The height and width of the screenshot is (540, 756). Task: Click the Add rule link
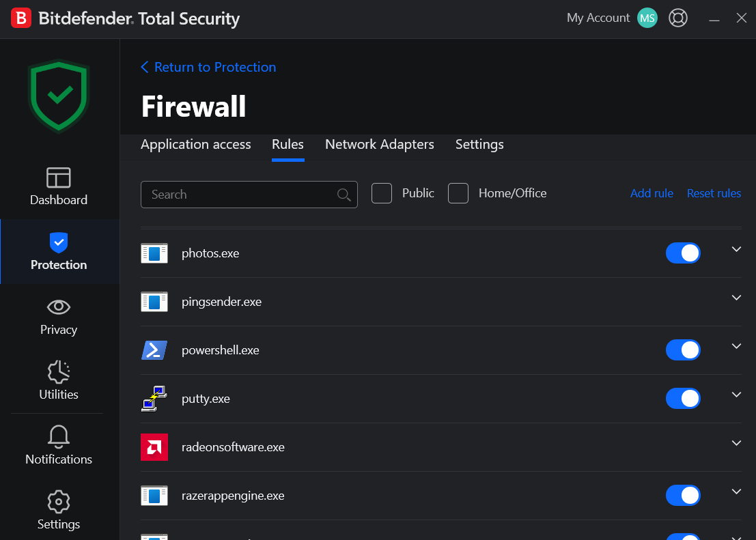tap(652, 193)
